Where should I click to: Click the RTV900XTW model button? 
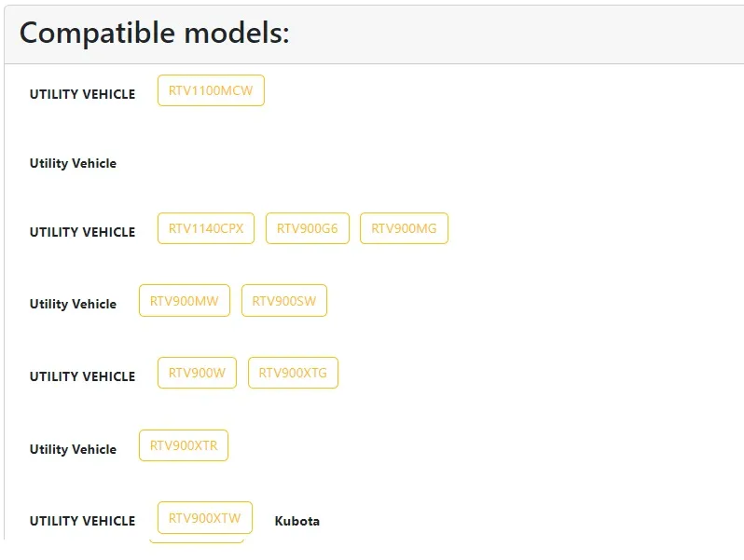[205, 518]
